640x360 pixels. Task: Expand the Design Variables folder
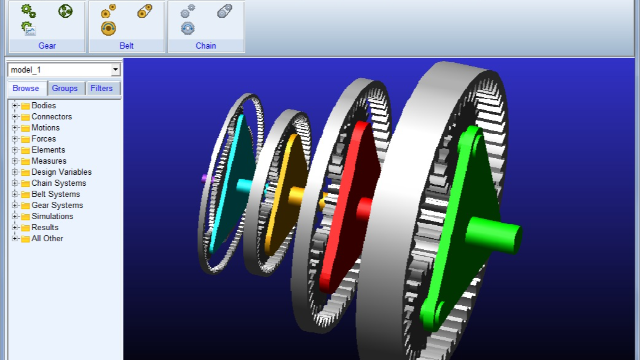[x=15, y=172]
